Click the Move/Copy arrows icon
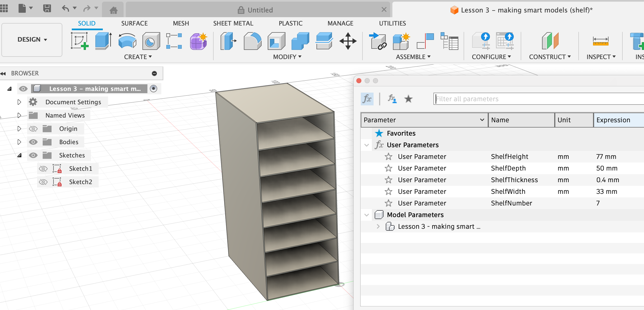Screen dimensions: 644x310 (x=348, y=41)
